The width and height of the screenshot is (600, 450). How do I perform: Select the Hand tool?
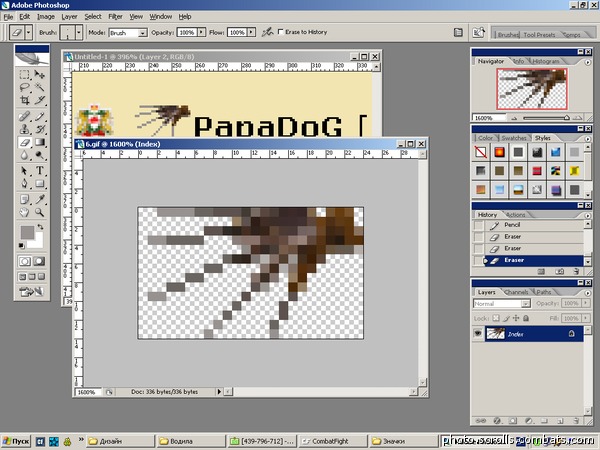25,212
